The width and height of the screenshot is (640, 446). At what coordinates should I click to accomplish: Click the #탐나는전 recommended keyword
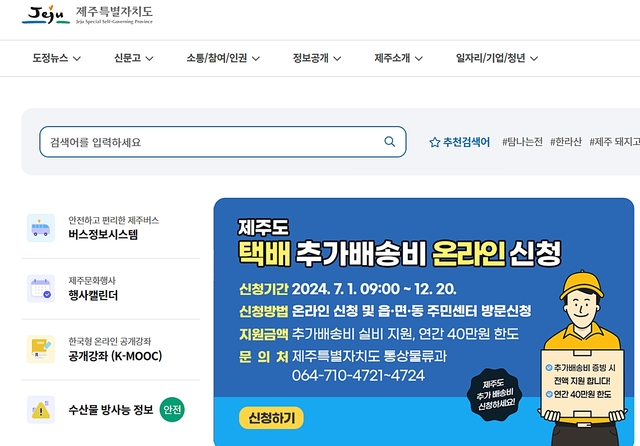[x=522, y=142]
